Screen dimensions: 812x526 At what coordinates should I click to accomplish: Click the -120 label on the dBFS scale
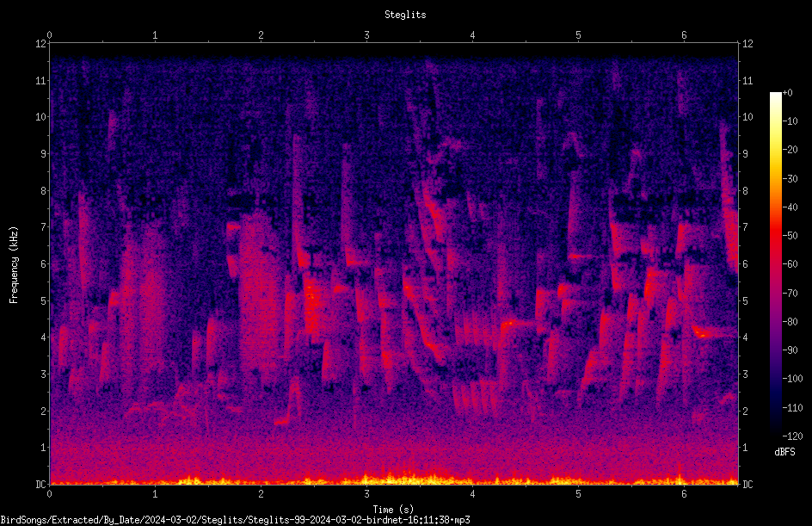(792, 436)
